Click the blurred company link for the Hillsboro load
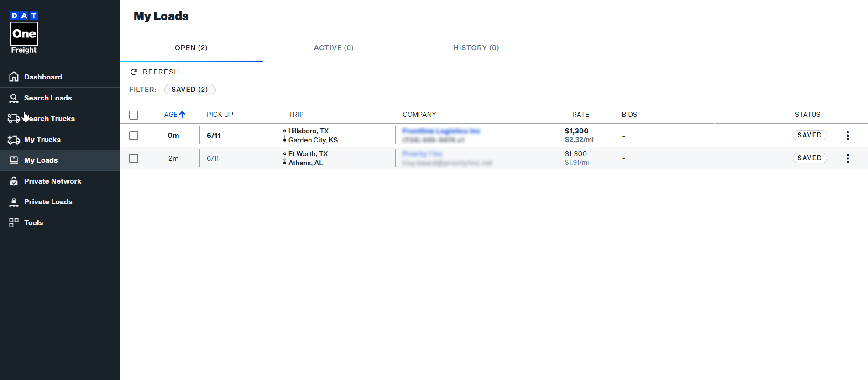 pyautogui.click(x=441, y=131)
